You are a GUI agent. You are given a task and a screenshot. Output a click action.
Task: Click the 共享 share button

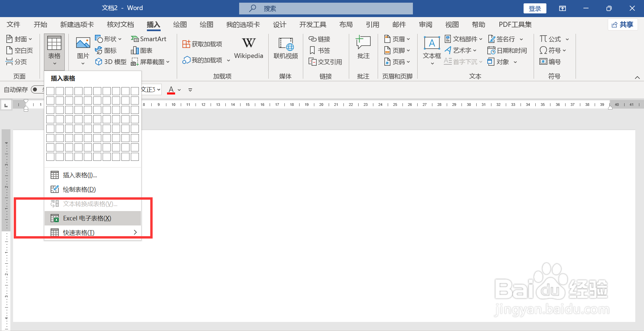point(623,24)
